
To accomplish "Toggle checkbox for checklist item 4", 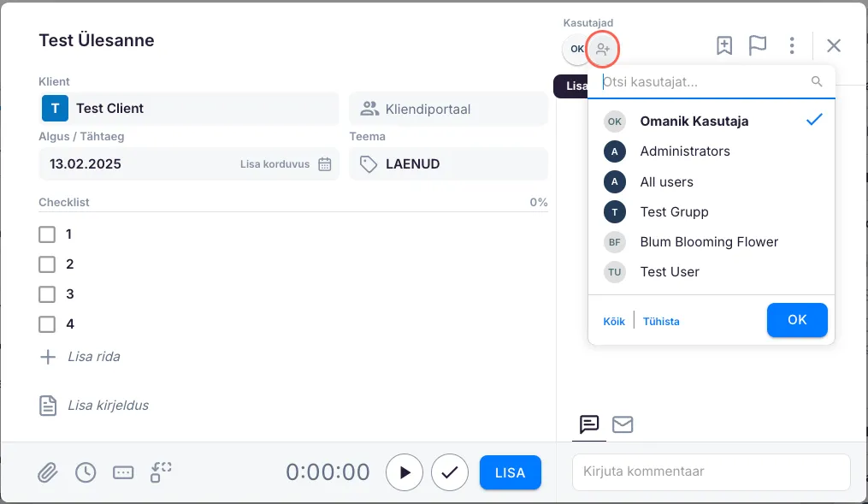I will tap(47, 324).
